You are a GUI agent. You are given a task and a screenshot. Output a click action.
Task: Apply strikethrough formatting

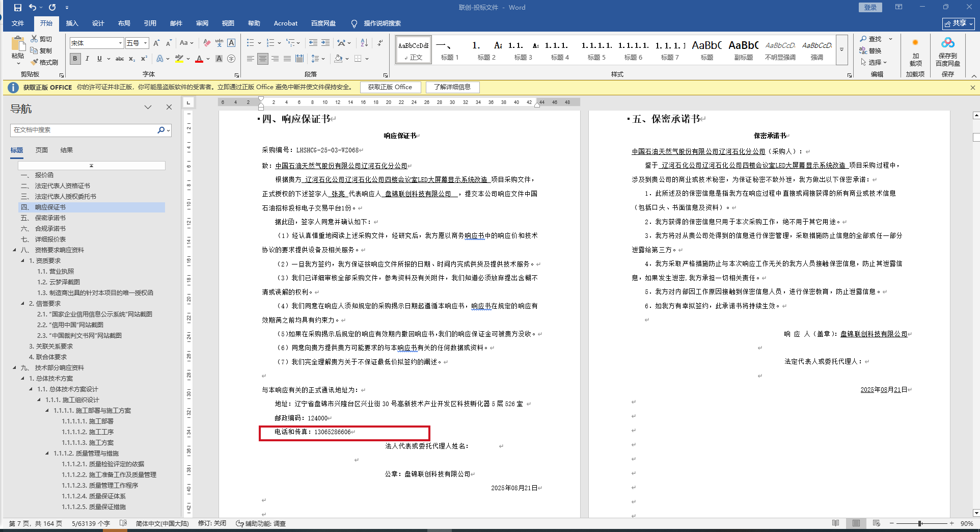[120, 59]
